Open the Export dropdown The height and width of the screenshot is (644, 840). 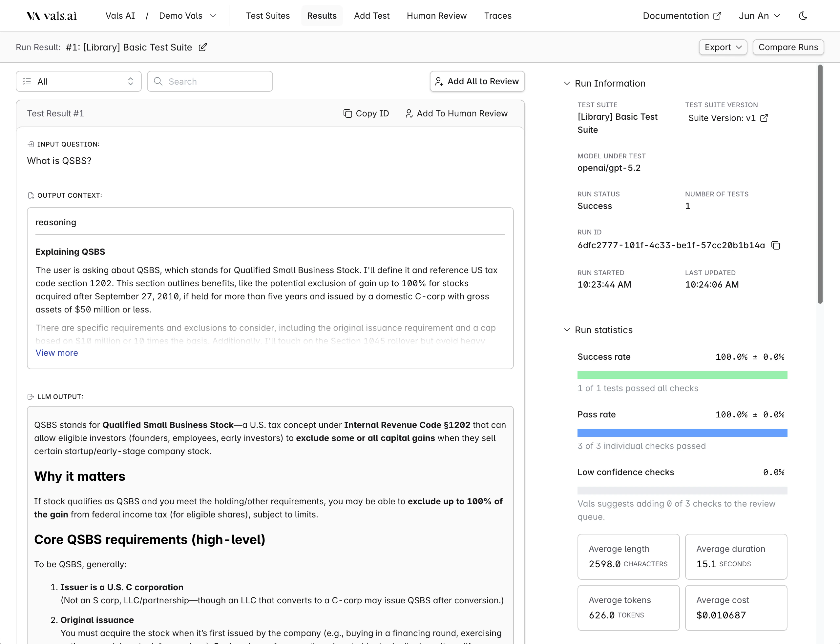point(723,47)
